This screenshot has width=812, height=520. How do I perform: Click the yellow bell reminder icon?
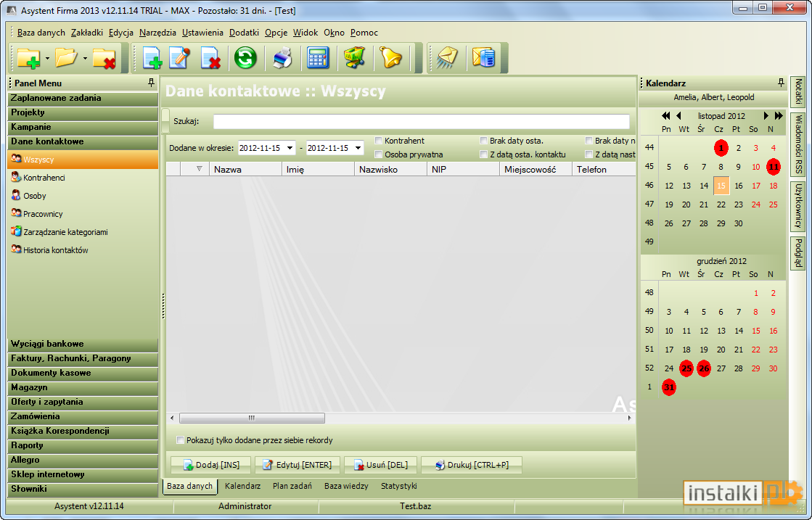point(391,57)
